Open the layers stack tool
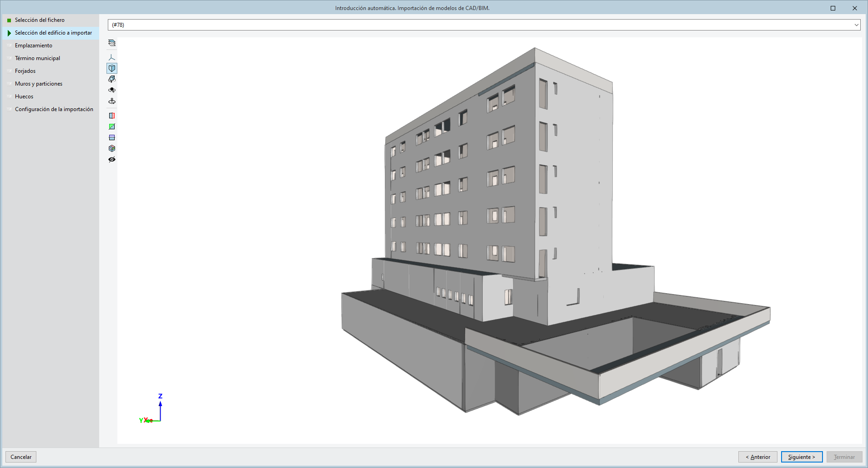The width and height of the screenshot is (868, 468). pos(112,43)
